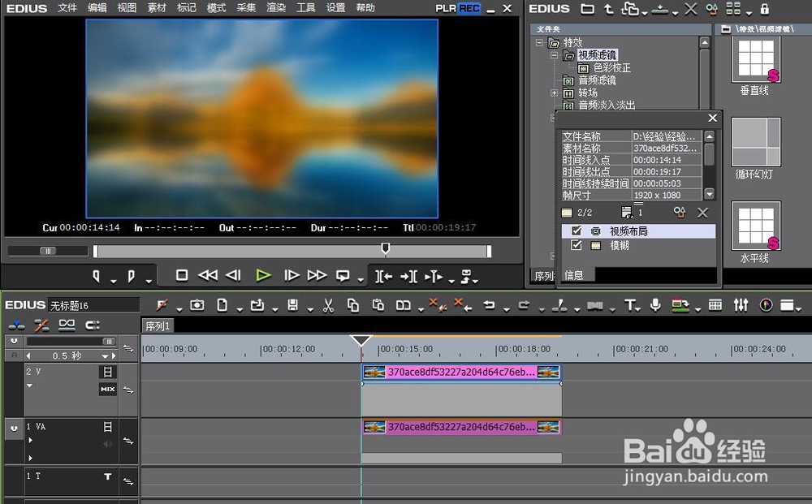Click the ripple delete icon

[438, 304]
